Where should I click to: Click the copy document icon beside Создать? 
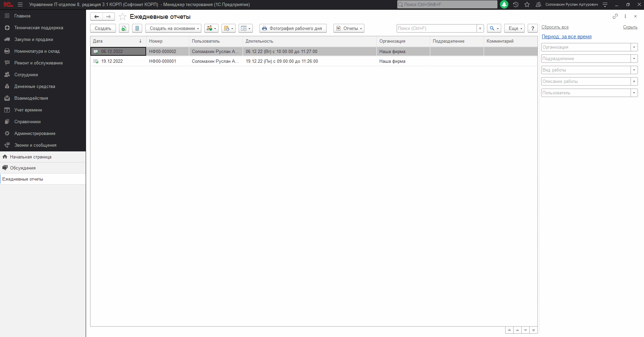tap(124, 29)
